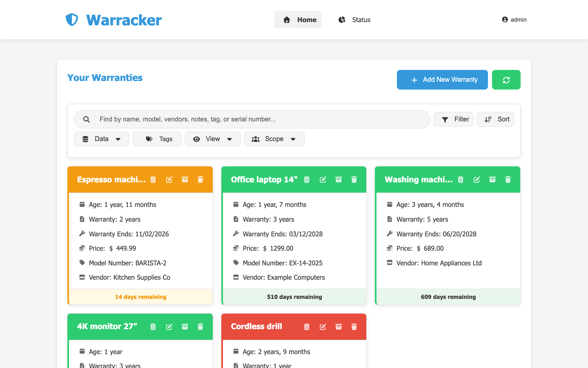
Task: Edit the 4K monitor 27" warranty
Action: pos(169,327)
